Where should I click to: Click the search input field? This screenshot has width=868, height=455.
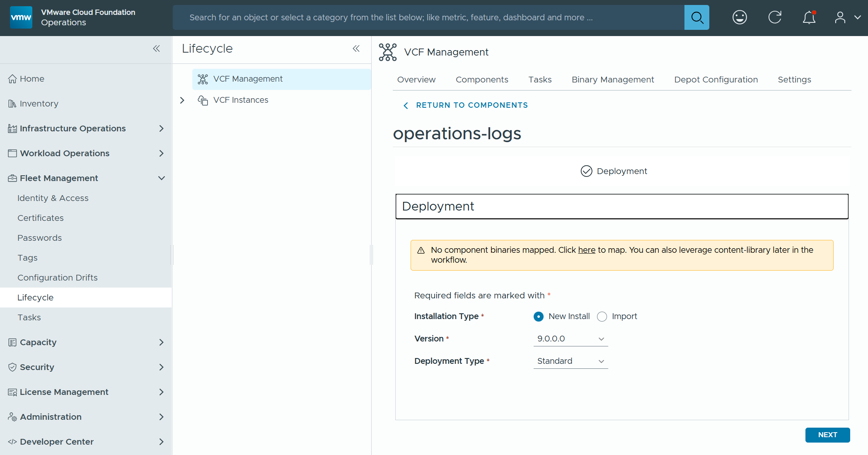pos(414,17)
